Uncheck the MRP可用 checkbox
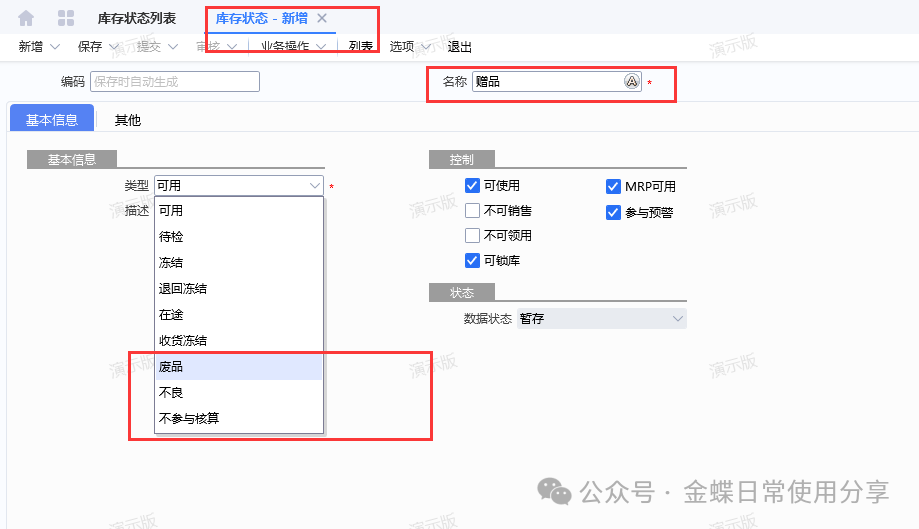This screenshot has width=919, height=529. (614, 187)
